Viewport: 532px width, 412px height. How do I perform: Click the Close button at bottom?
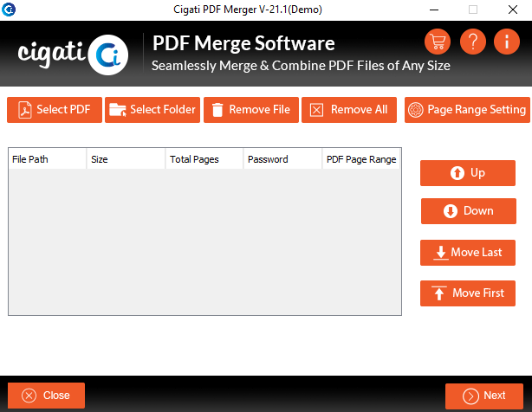(x=46, y=396)
